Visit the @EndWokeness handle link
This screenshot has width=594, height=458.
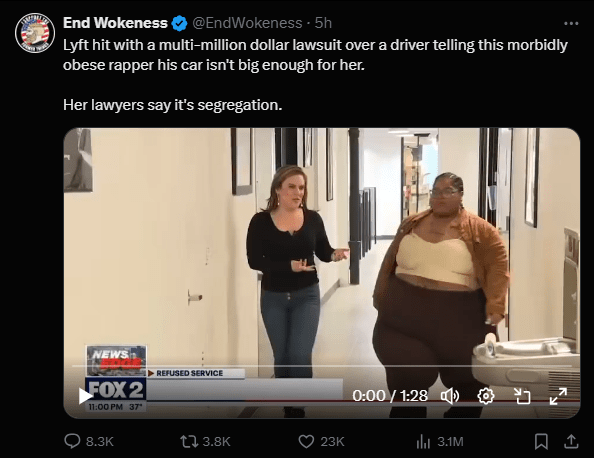point(247,23)
